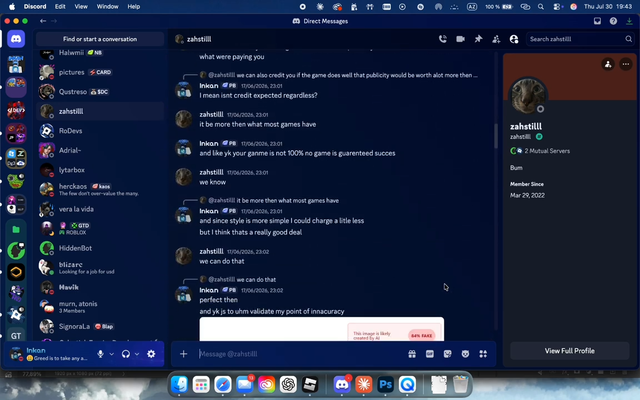Open the apps launcher icon in message bar
640x400 pixels.
(483, 354)
